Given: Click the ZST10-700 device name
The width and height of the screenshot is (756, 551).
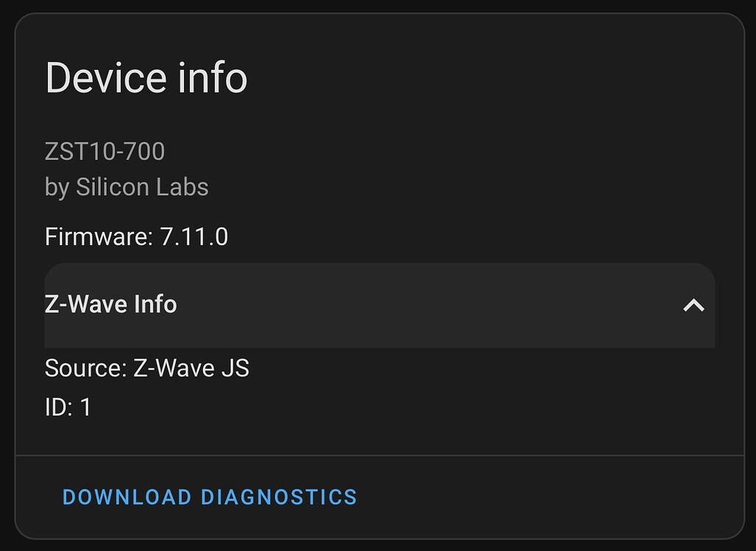Looking at the screenshot, I should [x=105, y=151].
